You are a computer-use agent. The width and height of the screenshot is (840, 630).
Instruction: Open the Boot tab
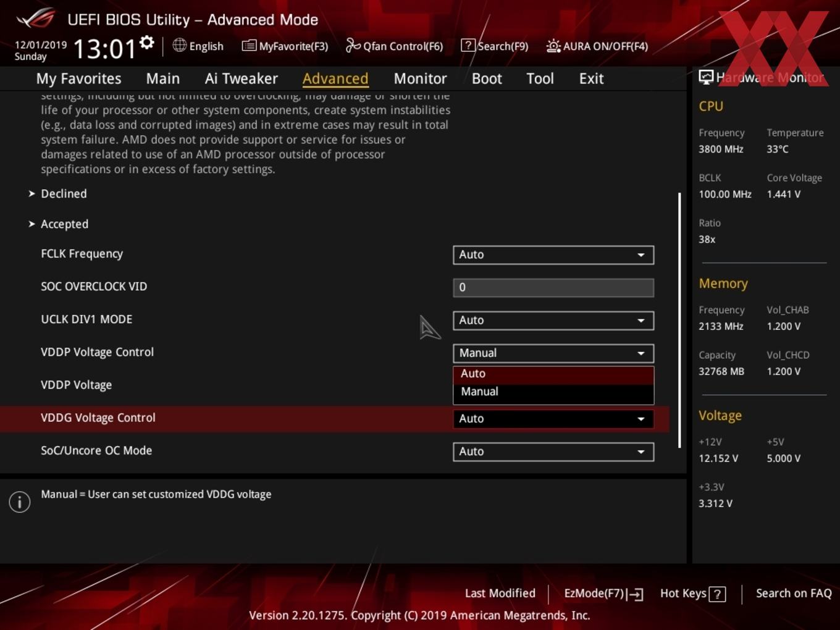click(x=487, y=78)
